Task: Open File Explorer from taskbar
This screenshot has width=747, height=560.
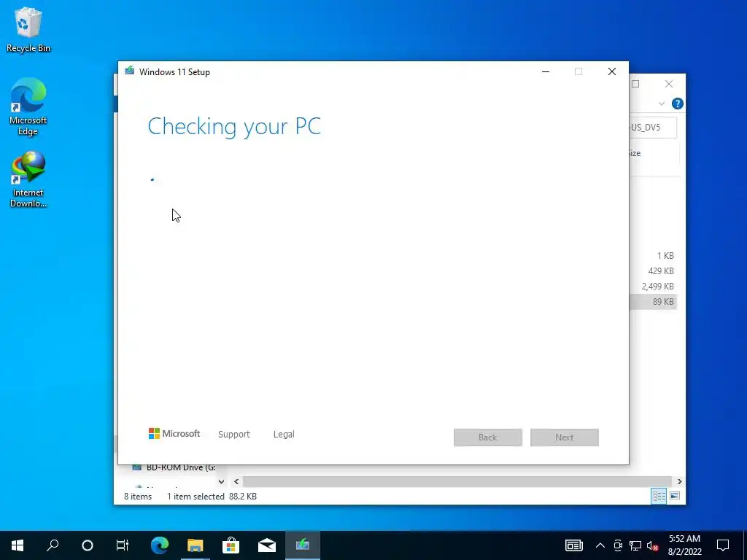Action: tap(196, 545)
